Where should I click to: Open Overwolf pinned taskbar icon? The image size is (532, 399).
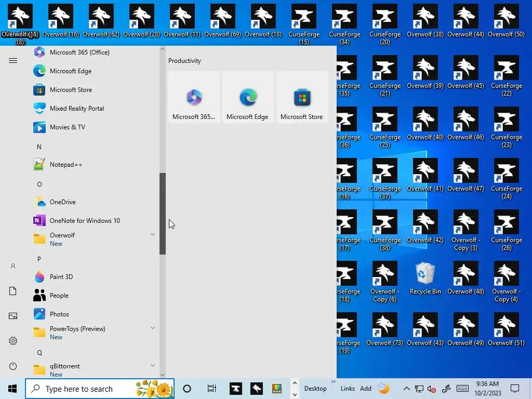point(257,389)
